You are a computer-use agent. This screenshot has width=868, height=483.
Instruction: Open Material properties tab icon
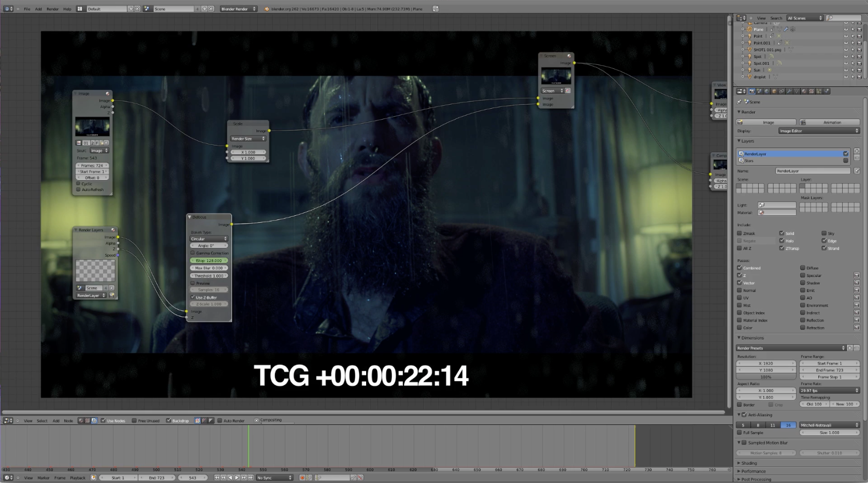[804, 91]
